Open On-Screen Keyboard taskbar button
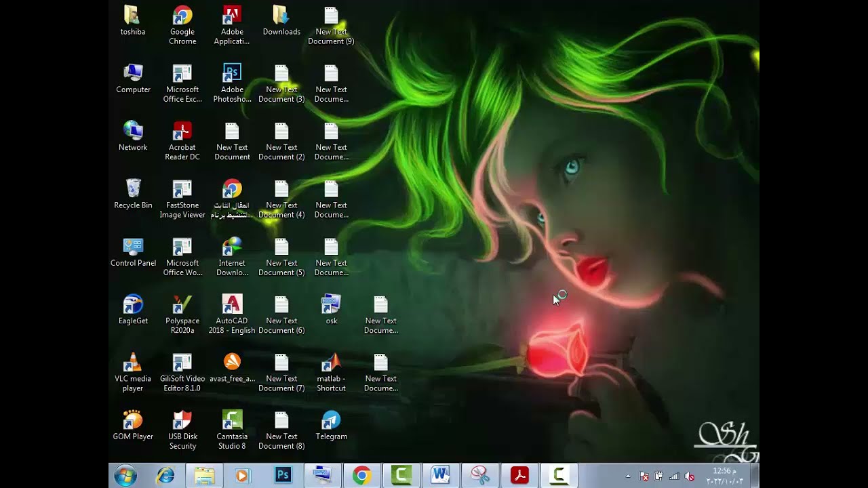This screenshot has height=488, width=868. (x=322, y=476)
